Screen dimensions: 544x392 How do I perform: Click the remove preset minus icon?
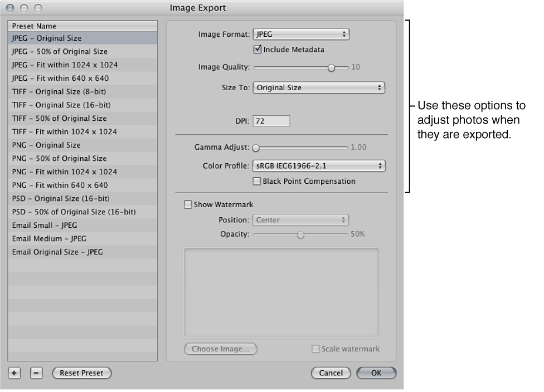(x=36, y=373)
